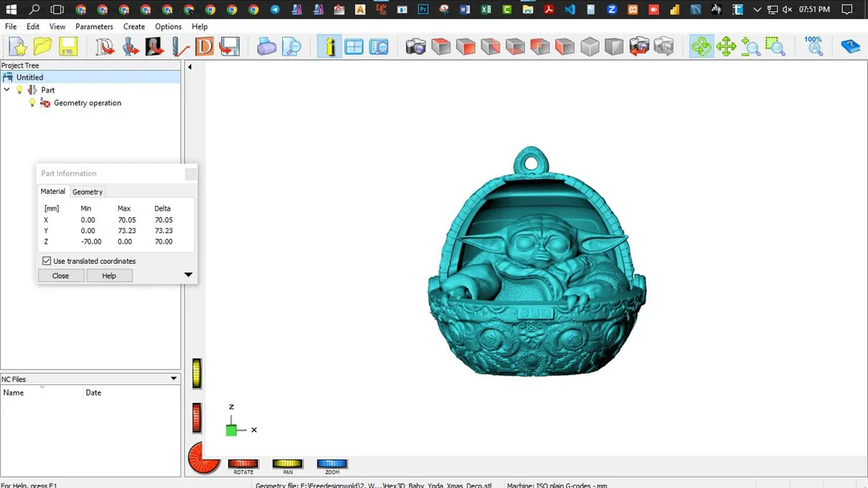Viewport: 868px width, 488px height.
Task: Open a project with the yellow folder icon
Action: (x=43, y=47)
